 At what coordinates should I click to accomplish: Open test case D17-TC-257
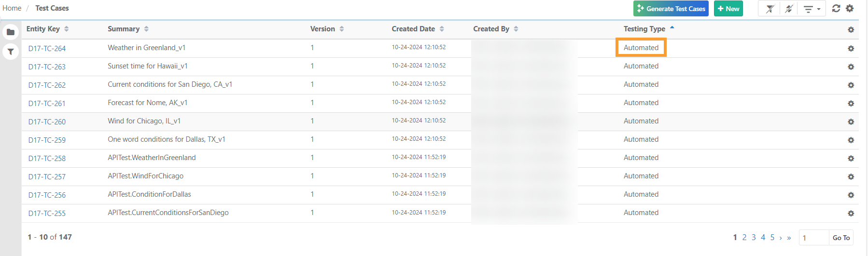click(x=47, y=176)
